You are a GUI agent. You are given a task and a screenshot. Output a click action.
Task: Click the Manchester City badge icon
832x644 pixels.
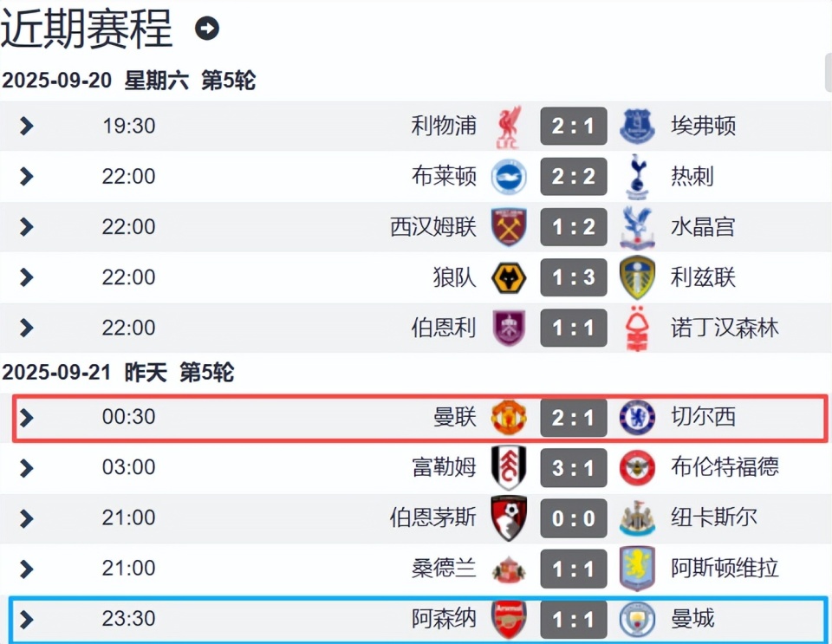638,619
